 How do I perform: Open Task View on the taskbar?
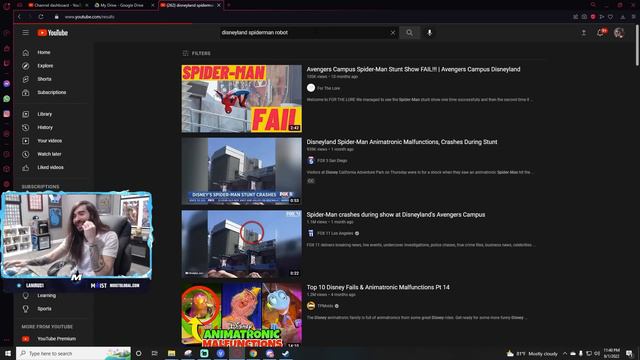coord(155,353)
